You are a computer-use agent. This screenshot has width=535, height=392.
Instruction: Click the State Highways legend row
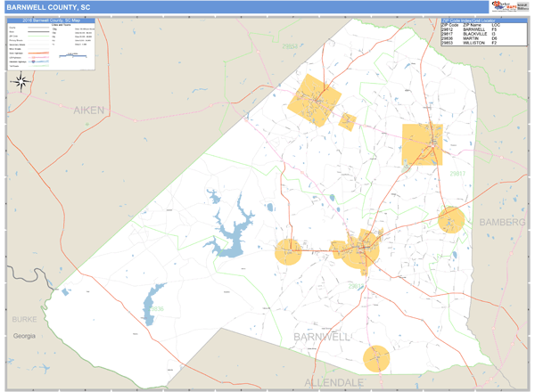(x=29, y=53)
